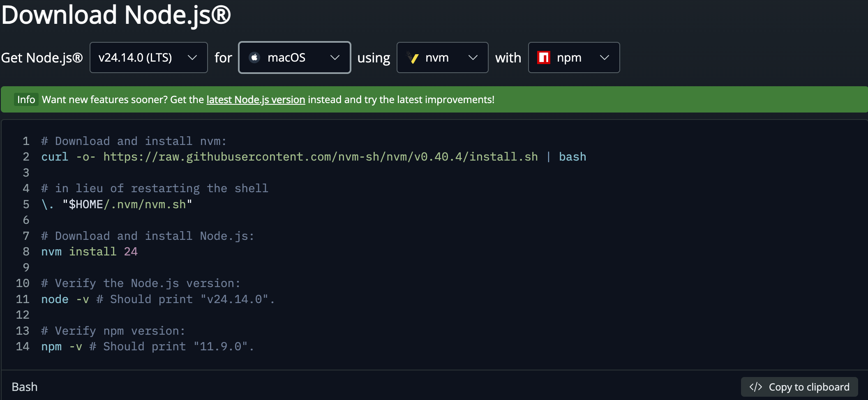Click the nvm install 24 command line
Viewport: 868px width, 400px height.
point(89,251)
